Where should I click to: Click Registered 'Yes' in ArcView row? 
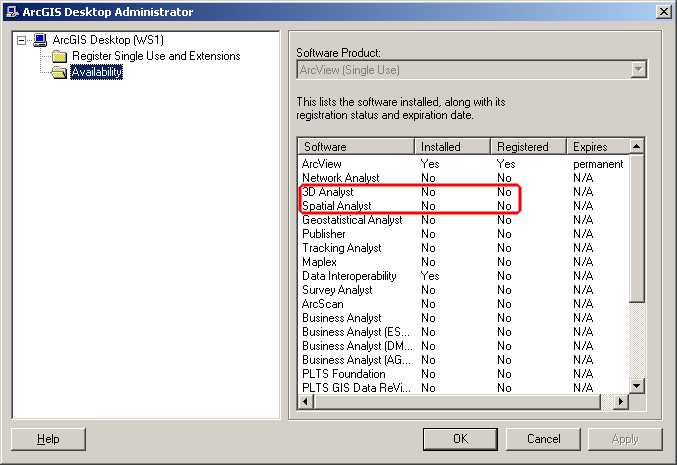point(506,164)
